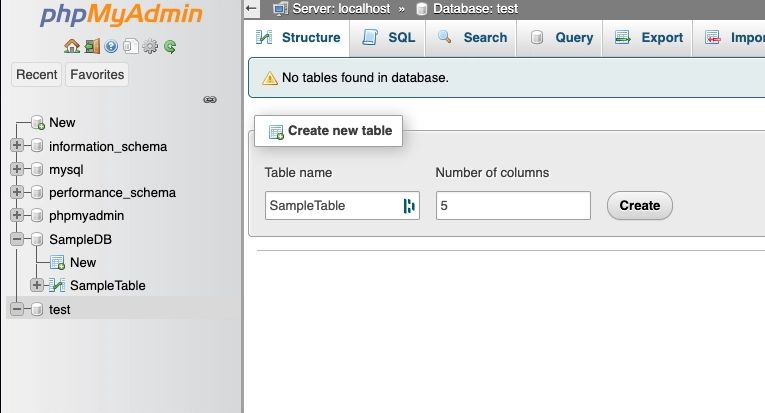This screenshot has width=765, height=413.
Task: Click the Number of columns field
Action: click(x=513, y=205)
